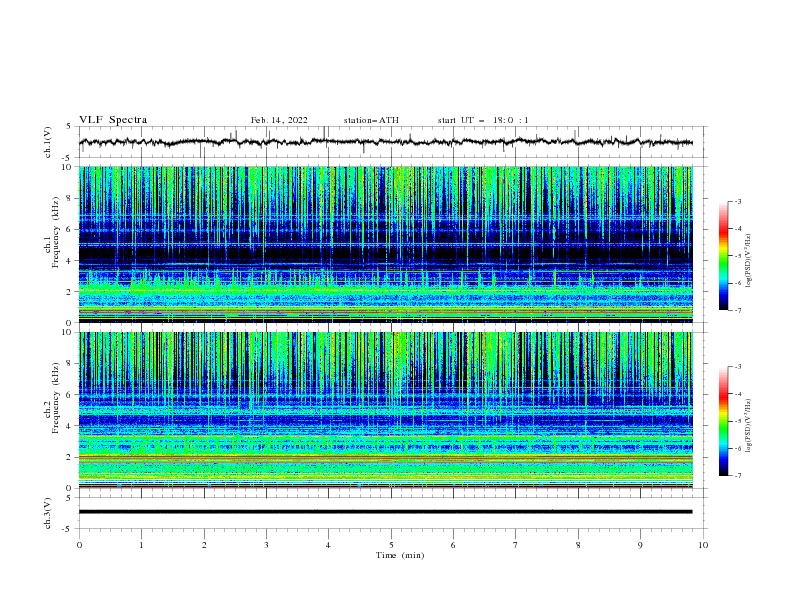Click the ch.3 flat black waveform trace

[386, 512]
